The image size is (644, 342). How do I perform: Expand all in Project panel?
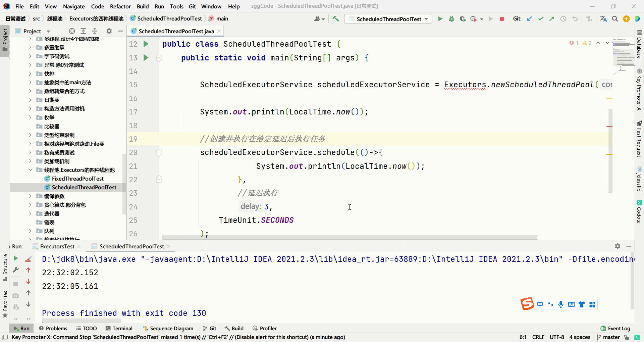pyautogui.click(x=84, y=31)
